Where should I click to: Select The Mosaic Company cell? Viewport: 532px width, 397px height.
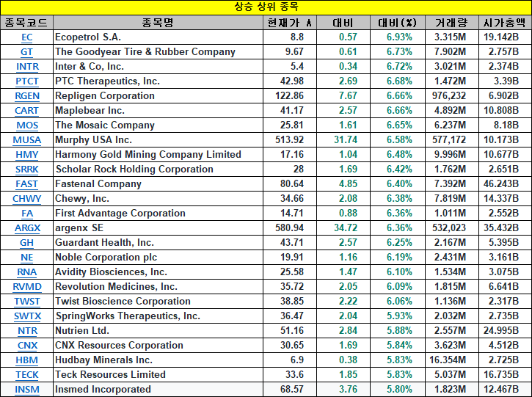pos(158,125)
